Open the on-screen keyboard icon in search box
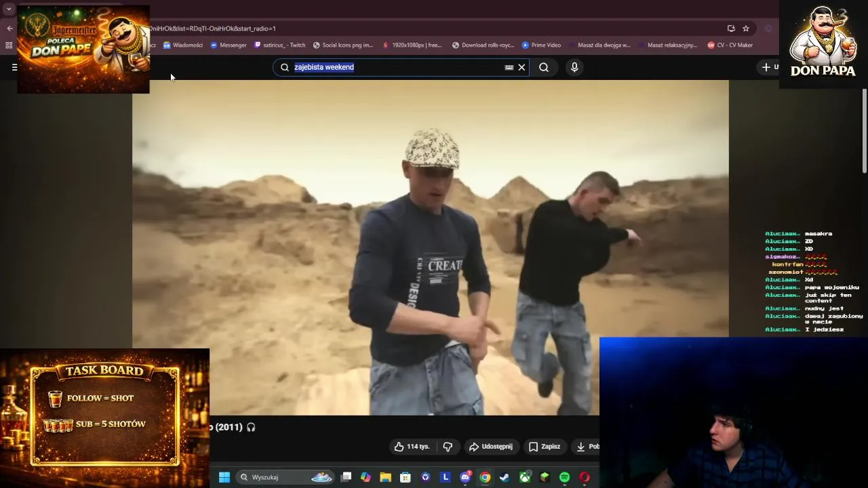The width and height of the screenshot is (868, 488). click(x=509, y=67)
